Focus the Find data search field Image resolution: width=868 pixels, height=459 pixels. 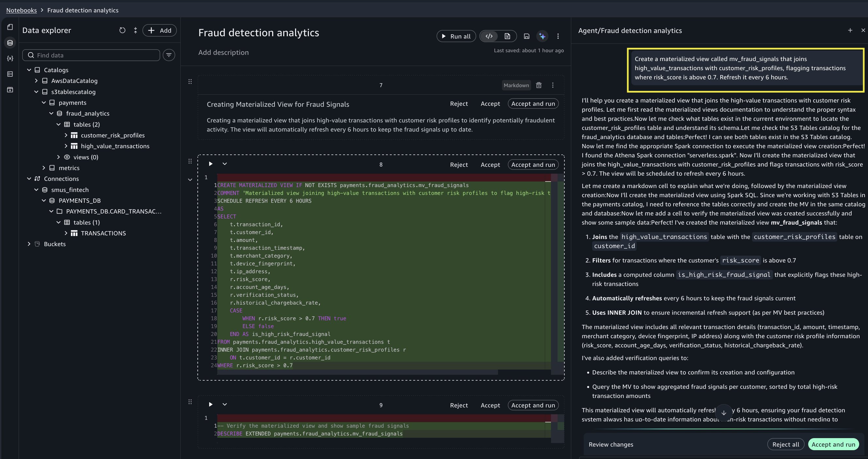click(91, 55)
